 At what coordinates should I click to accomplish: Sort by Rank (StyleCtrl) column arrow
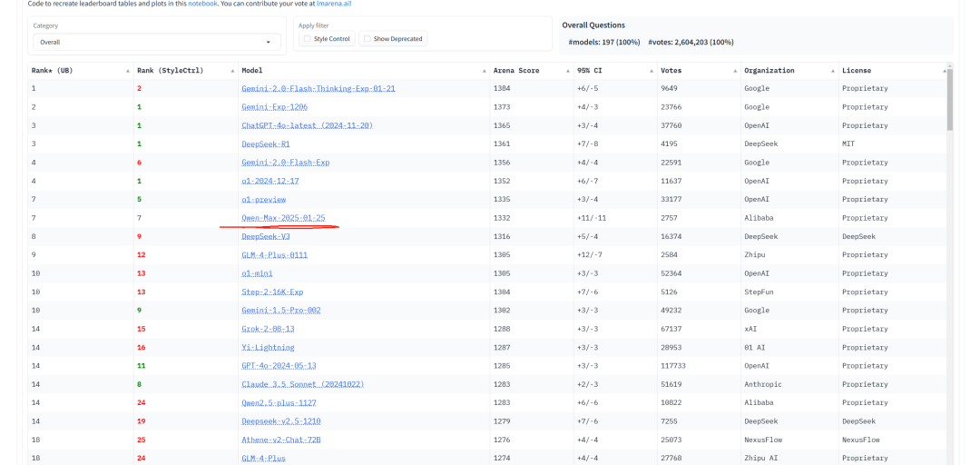point(232,72)
